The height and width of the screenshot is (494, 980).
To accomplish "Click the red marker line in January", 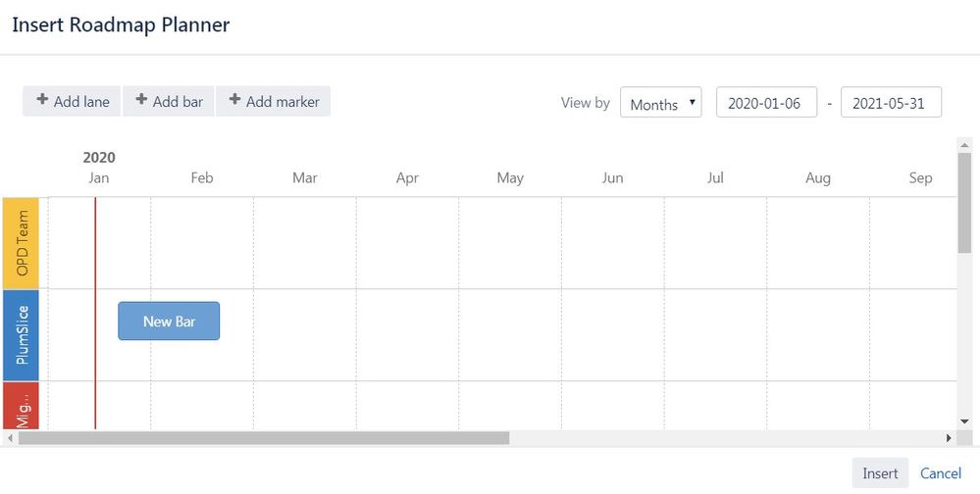I will pyautogui.click(x=95, y=313).
